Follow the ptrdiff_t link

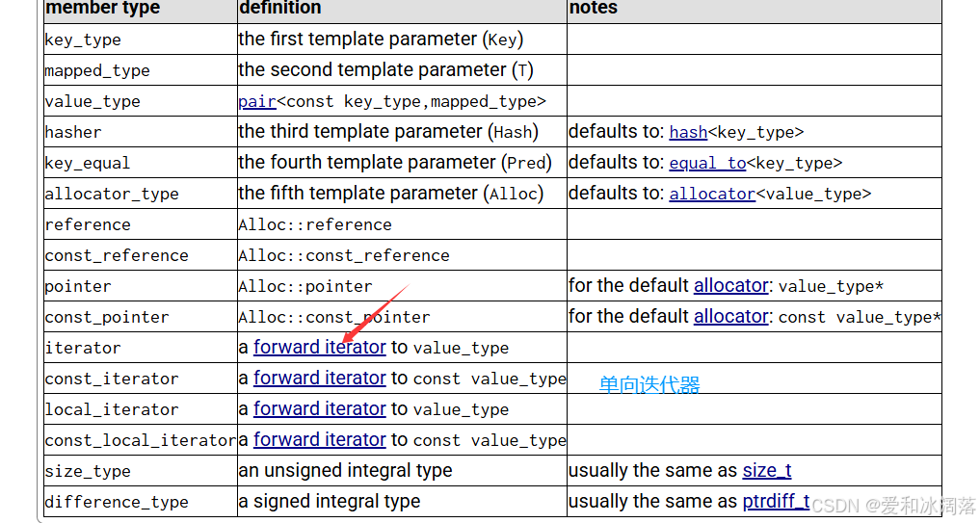(x=777, y=501)
